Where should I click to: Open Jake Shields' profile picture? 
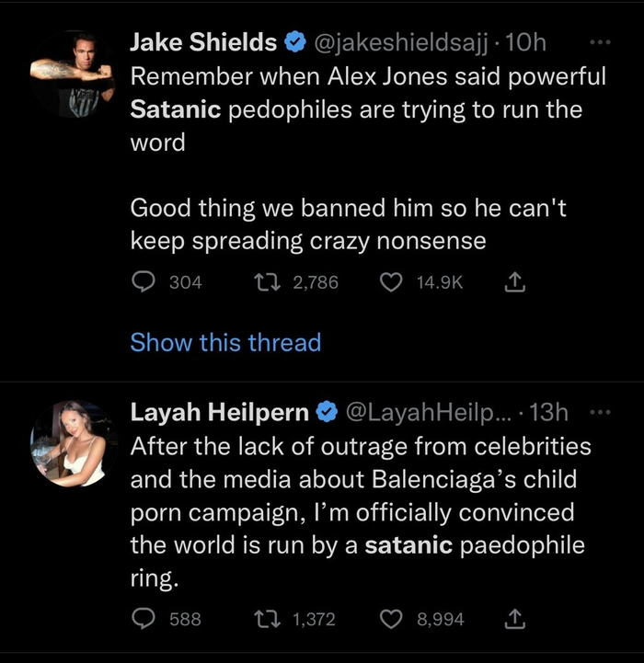(72, 75)
